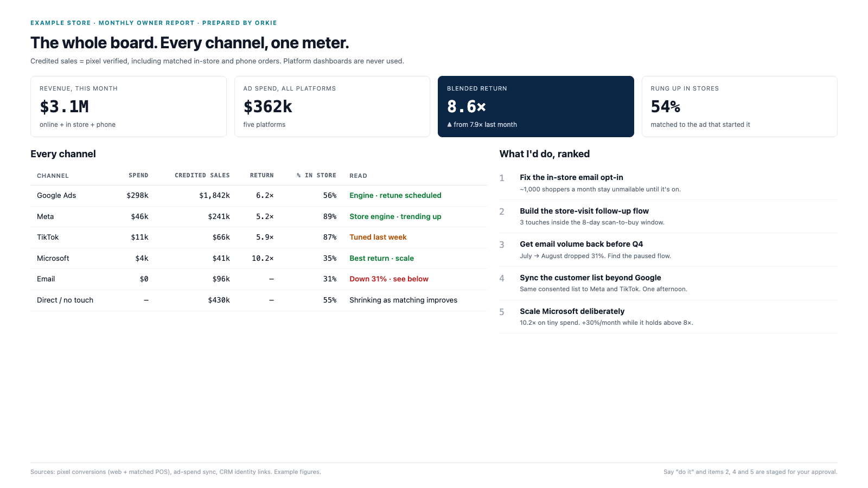Click the Read column header
Image resolution: width=868 pixels, height=488 pixels.
pyautogui.click(x=358, y=176)
